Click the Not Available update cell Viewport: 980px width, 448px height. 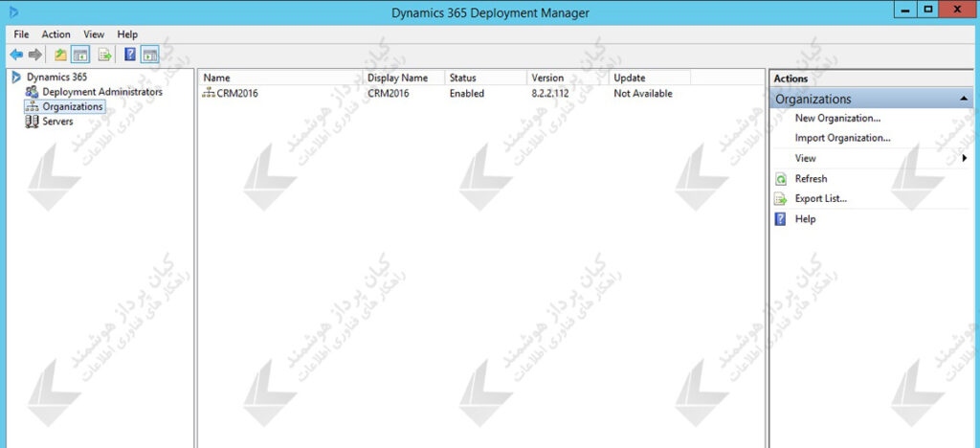tap(643, 94)
